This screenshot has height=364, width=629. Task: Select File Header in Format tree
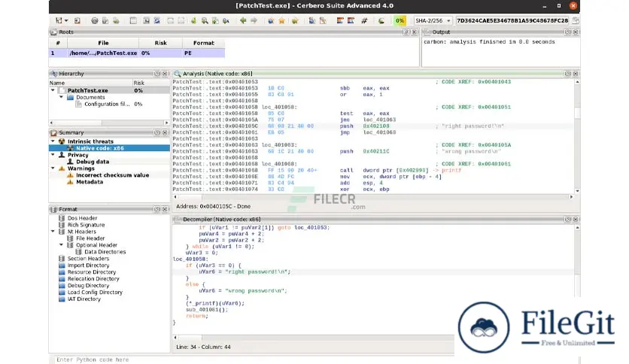click(90, 238)
